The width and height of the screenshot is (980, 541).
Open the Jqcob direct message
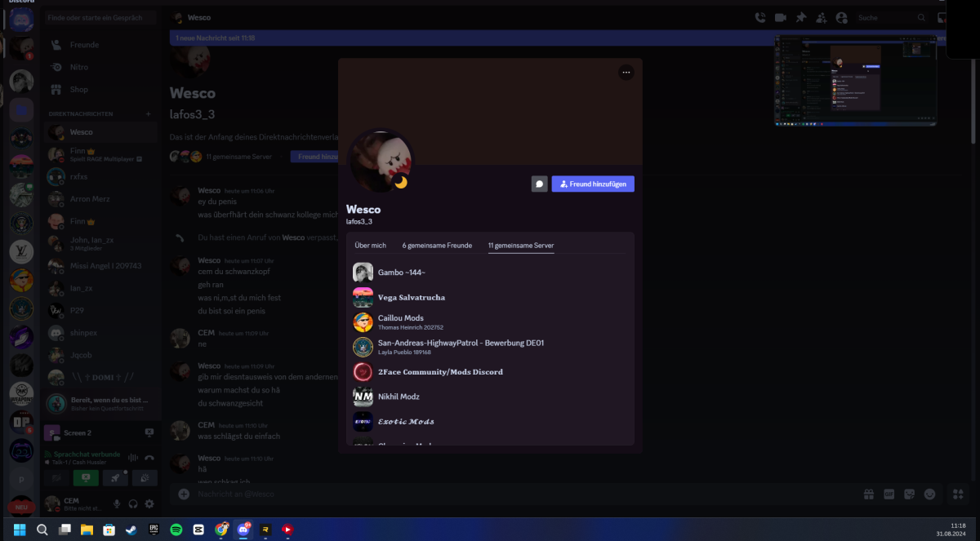[101, 355]
